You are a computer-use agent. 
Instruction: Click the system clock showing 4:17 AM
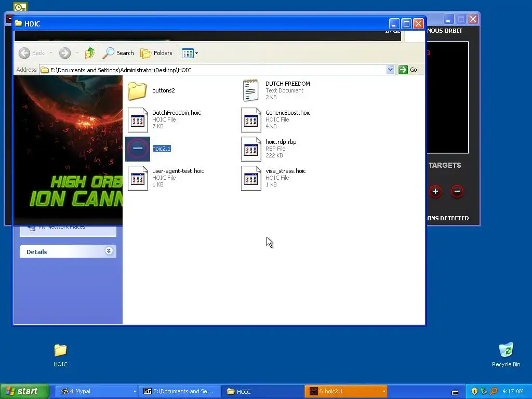(513, 391)
